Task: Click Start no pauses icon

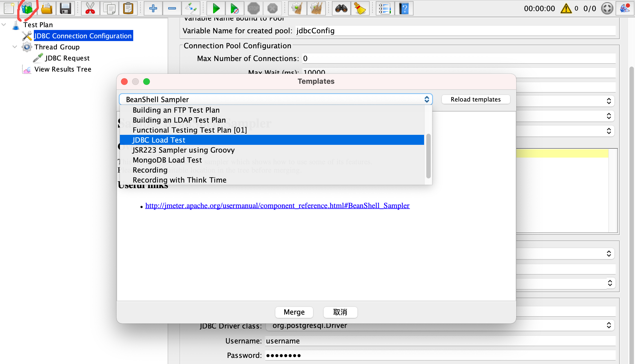Action: click(x=235, y=9)
